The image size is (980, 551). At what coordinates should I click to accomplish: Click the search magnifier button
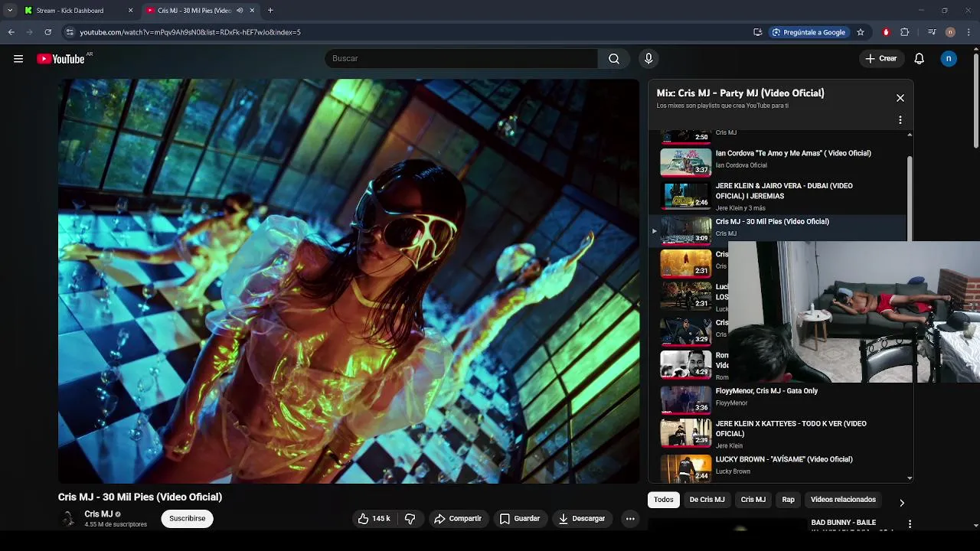pyautogui.click(x=614, y=59)
